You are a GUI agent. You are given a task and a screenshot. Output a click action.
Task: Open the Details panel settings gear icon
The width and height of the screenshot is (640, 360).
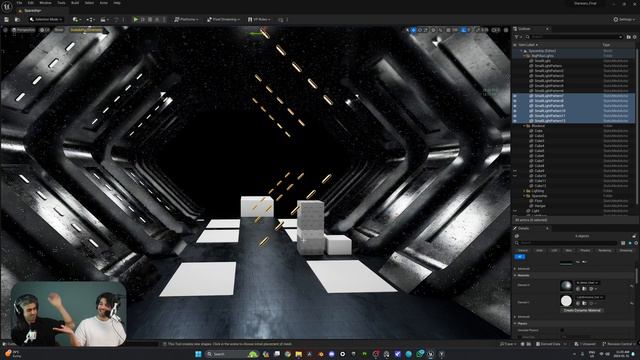coord(636,243)
